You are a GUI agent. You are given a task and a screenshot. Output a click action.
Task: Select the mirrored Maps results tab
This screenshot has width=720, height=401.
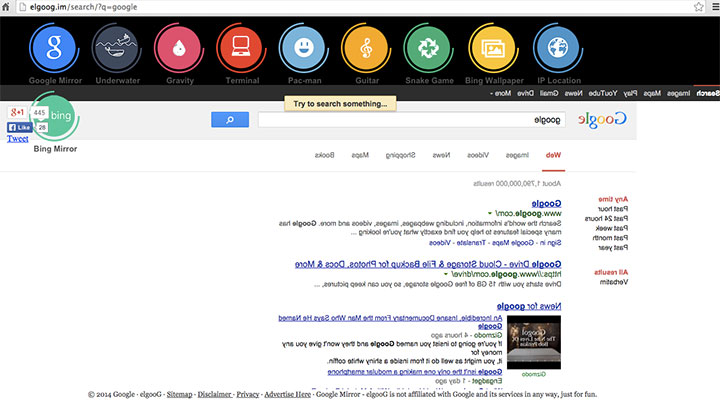(x=360, y=155)
